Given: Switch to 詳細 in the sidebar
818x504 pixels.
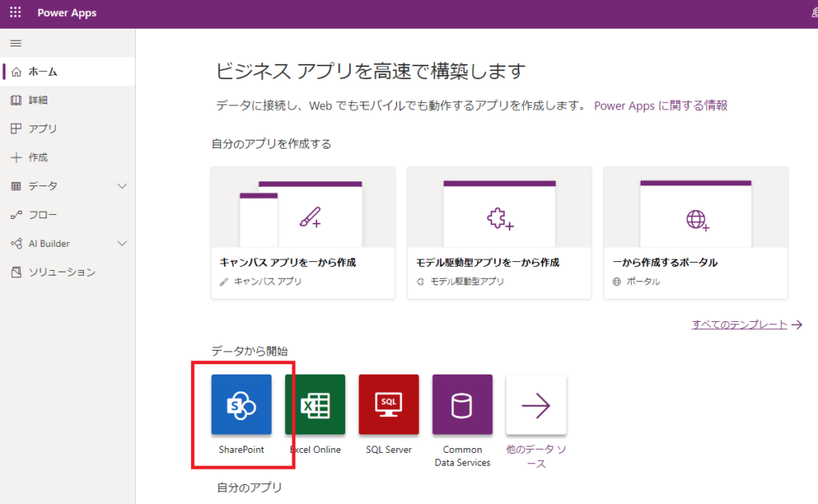Looking at the screenshot, I should (x=42, y=99).
